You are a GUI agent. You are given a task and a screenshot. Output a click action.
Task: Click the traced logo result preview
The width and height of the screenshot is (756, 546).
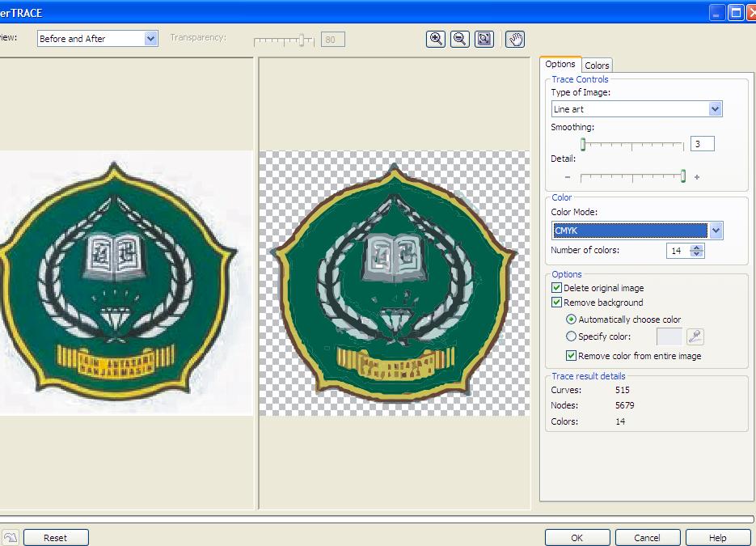point(395,283)
